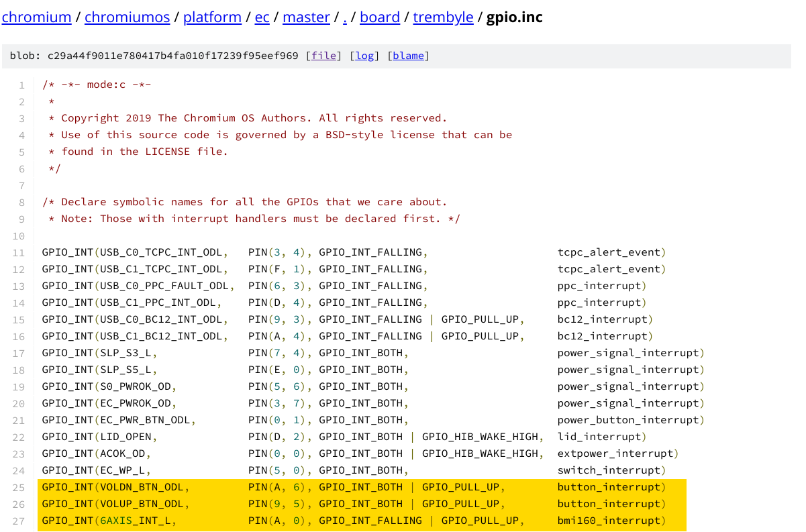Open the blame view link
This screenshot has width=806, height=532.
409,56
